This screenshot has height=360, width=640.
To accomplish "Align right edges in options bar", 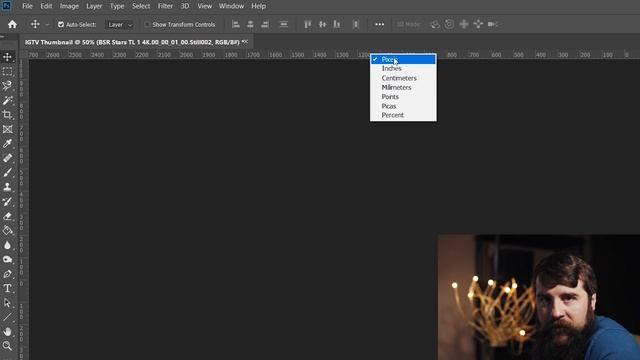I will tap(265, 24).
